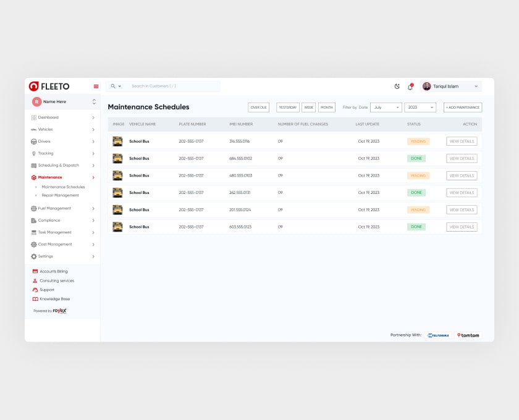
Task: Open the notifications bell icon
Action: pos(410,86)
